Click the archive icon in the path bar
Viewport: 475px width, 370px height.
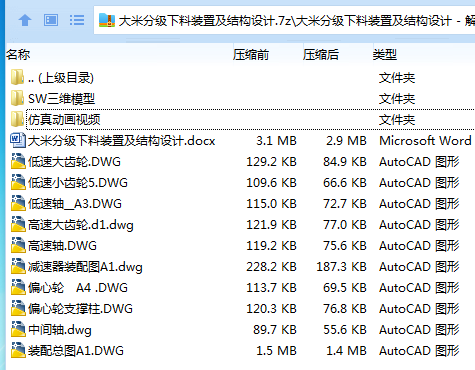click(x=107, y=20)
